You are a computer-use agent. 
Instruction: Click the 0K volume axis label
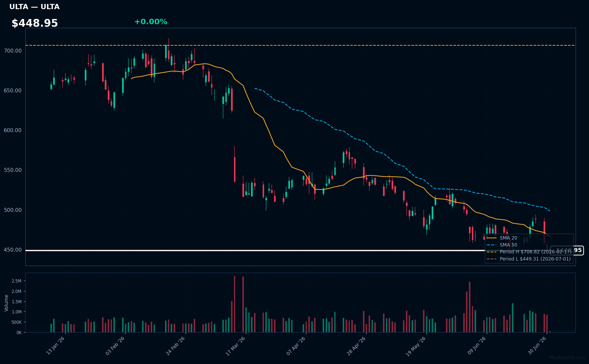point(19,333)
